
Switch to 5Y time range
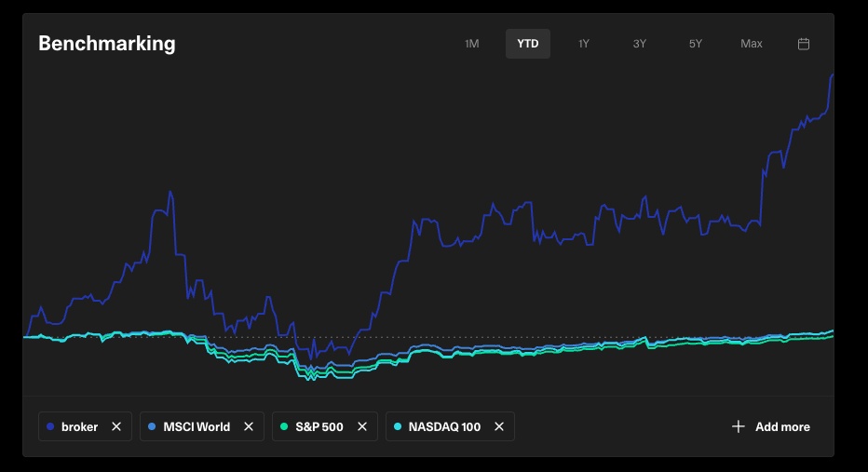[x=696, y=44]
